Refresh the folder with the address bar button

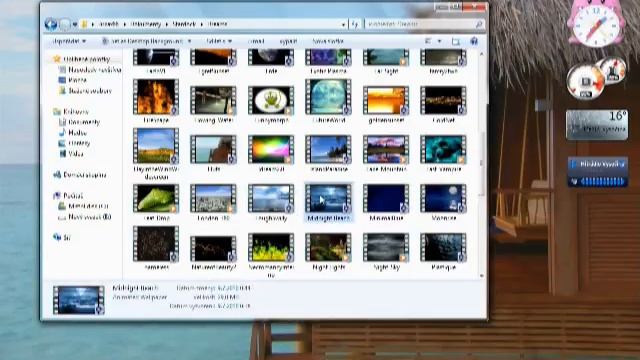pyautogui.click(x=356, y=24)
